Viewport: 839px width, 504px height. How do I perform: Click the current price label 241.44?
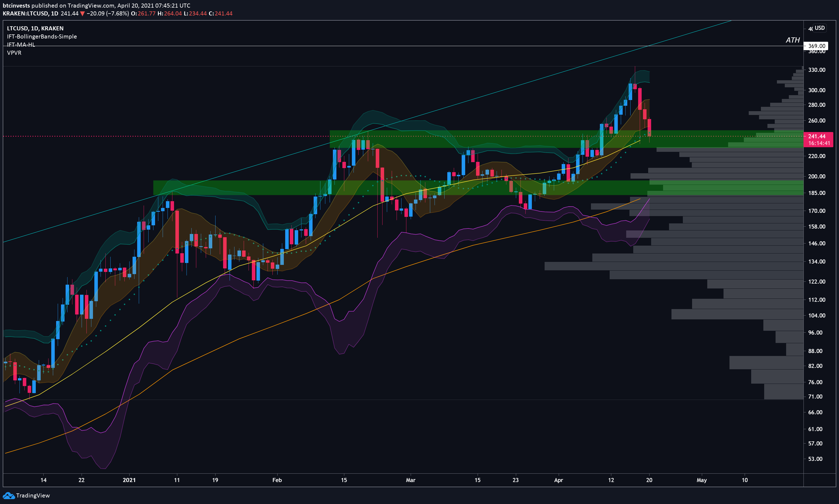point(817,136)
